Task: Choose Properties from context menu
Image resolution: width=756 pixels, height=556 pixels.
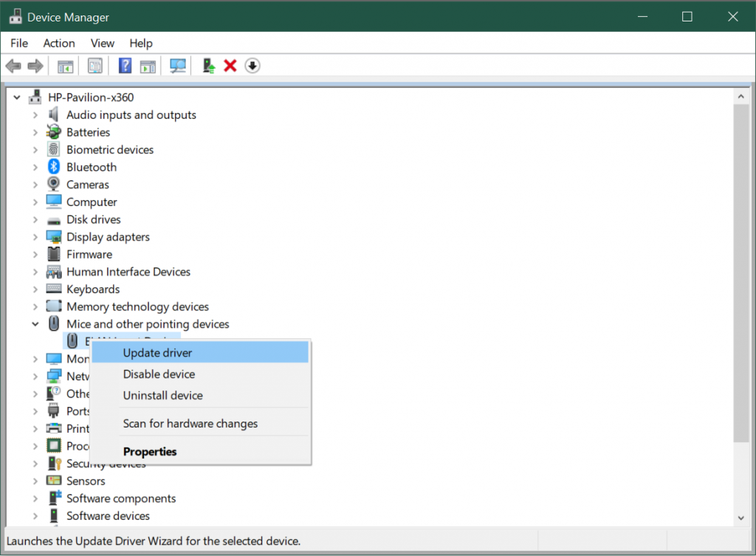Action: (x=199, y=451)
